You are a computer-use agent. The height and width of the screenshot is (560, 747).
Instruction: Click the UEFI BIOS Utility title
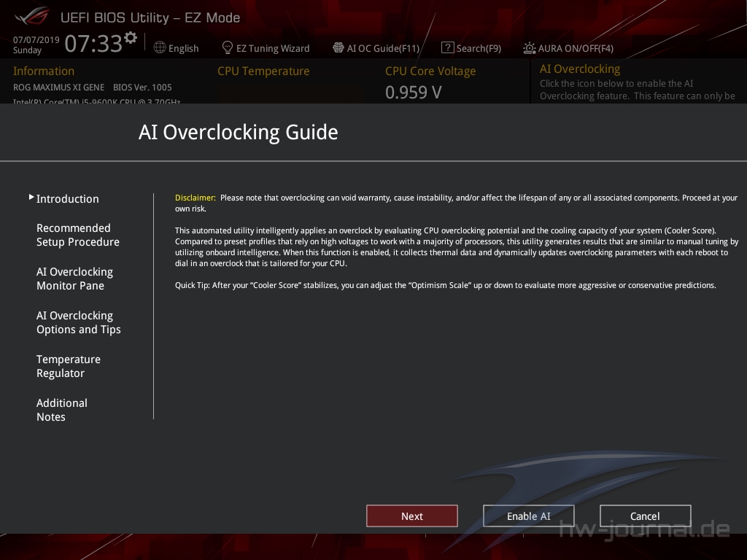point(150,17)
